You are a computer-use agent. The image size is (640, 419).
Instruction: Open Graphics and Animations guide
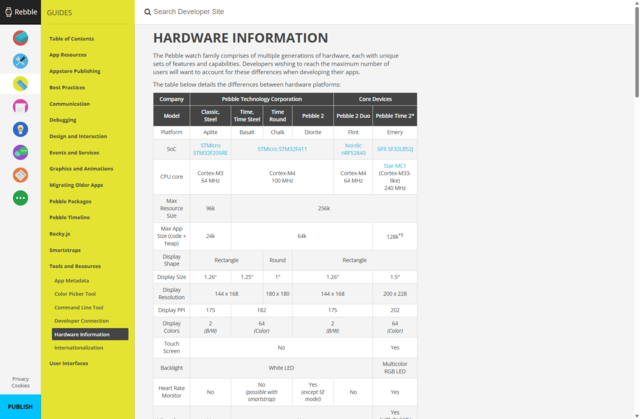(x=81, y=168)
